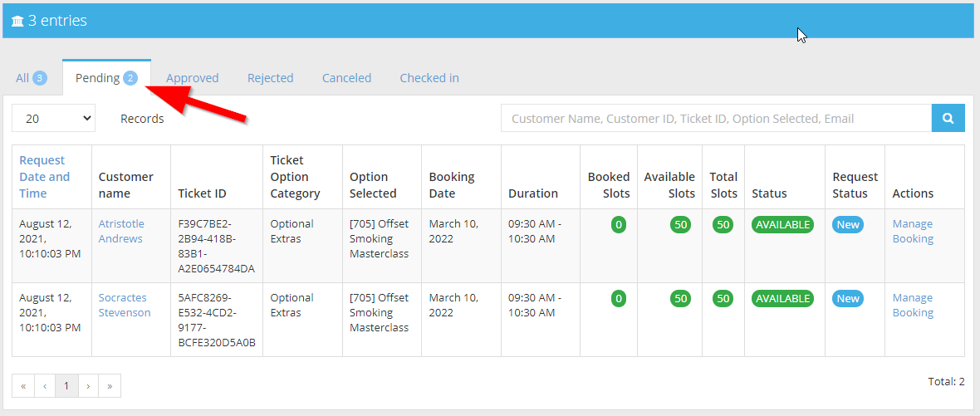The height and width of the screenshot is (416, 980).
Task: Select the Rejected tab
Action: click(x=270, y=78)
